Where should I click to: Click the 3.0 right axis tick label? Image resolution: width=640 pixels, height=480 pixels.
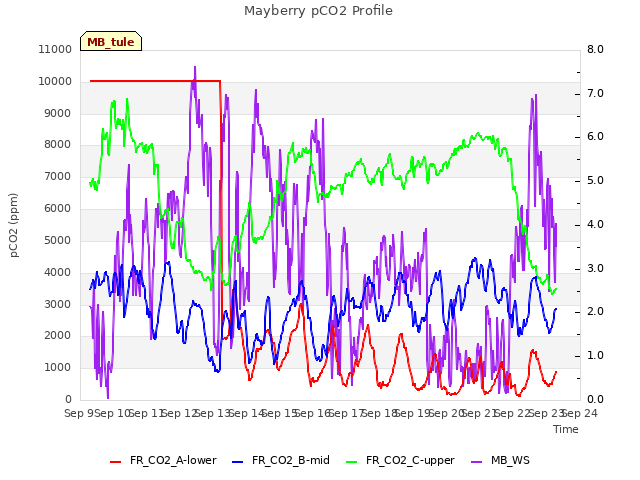pyautogui.click(x=595, y=269)
